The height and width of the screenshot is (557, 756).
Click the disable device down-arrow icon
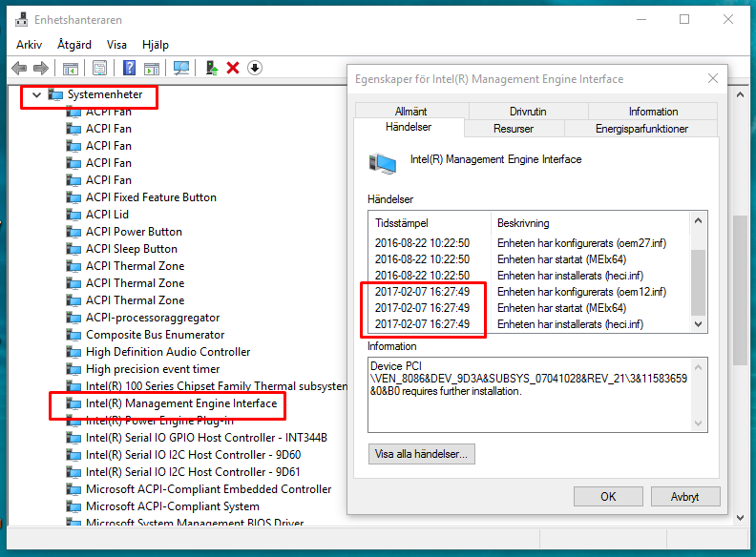coord(255,68)
